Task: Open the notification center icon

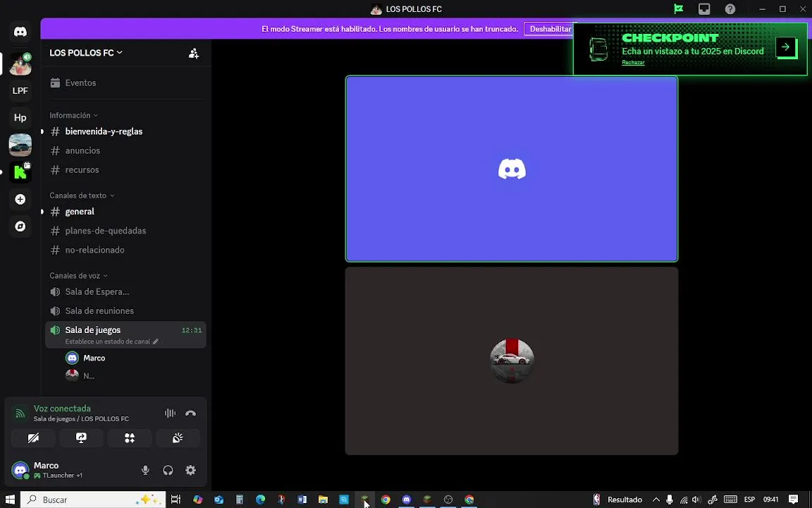Action: pos(794,500)
